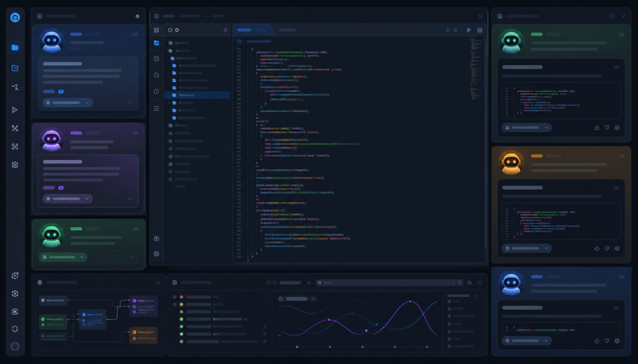Viewport: 638px width, 364px height.
Task: Open the hamburger lines icon in editor activity strip
Action: click(x=156, y=108)
